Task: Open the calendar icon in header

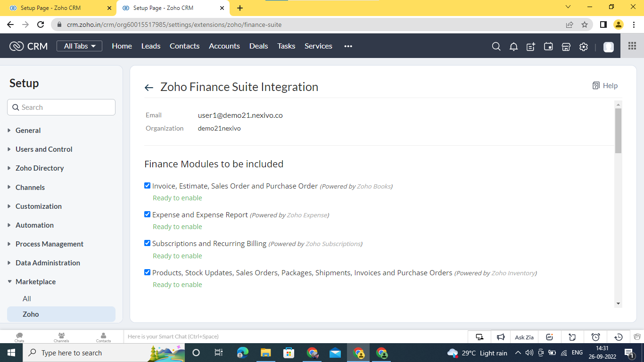Action: click(548, 46)
